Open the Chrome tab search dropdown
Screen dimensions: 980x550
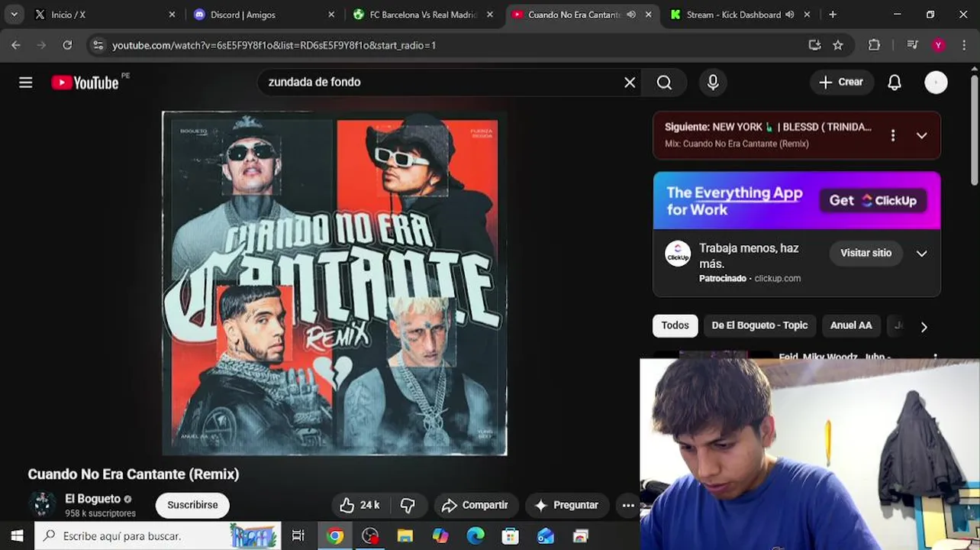tap(14, 15)
